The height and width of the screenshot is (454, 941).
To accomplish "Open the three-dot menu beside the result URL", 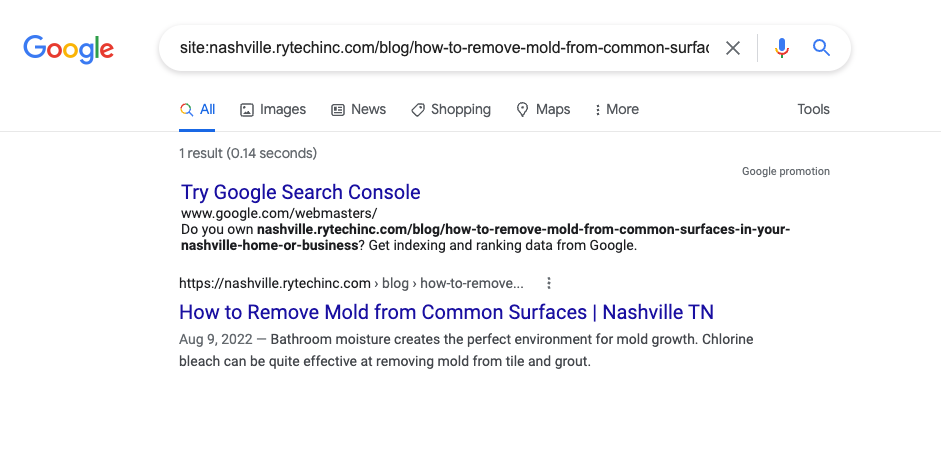I will pyautogui.click(x=548, y=283).
